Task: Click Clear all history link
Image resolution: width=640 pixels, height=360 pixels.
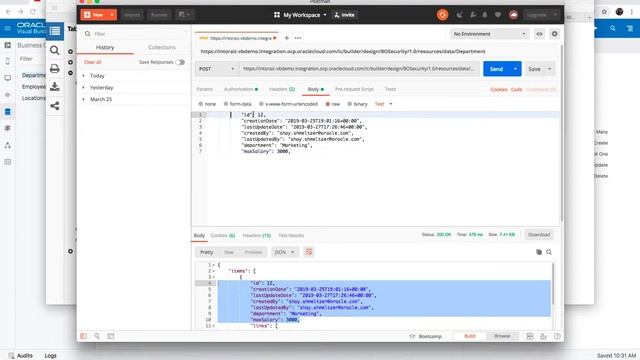Action: [x=93, y=62]
